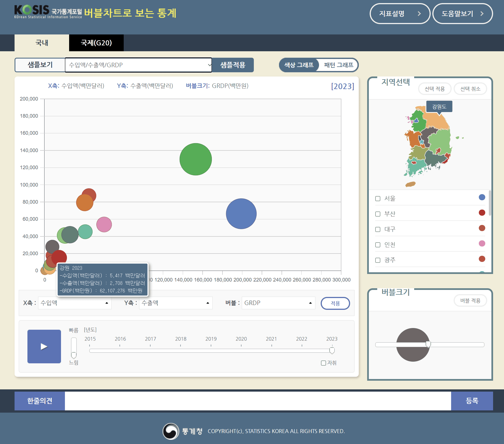Expand the X축 수입액 dropdown
Screen dimensions: 504x444
pos(75,303)
